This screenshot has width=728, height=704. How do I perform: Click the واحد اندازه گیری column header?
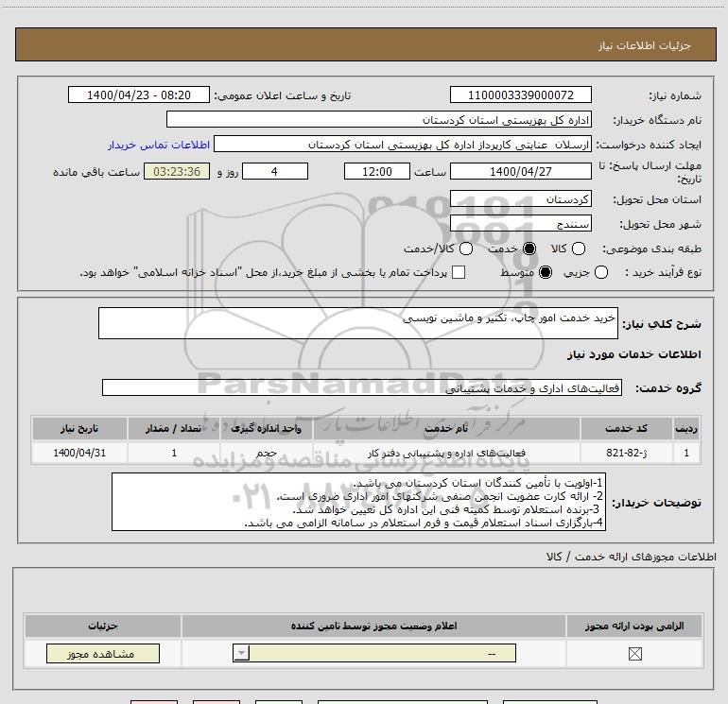(266, 428)
